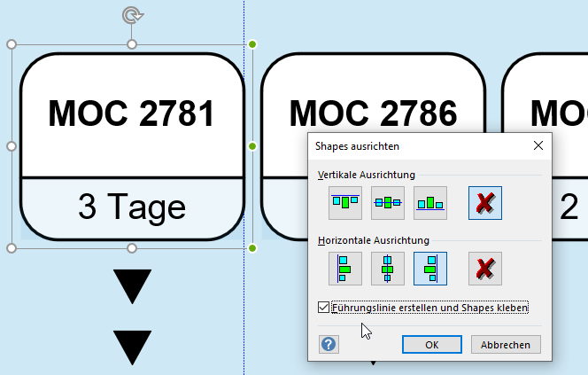Click the upper black triangle below 3 Tage
Image resolution: width=588 pixels, height=375 pixels.
click(x=133, y=286)
